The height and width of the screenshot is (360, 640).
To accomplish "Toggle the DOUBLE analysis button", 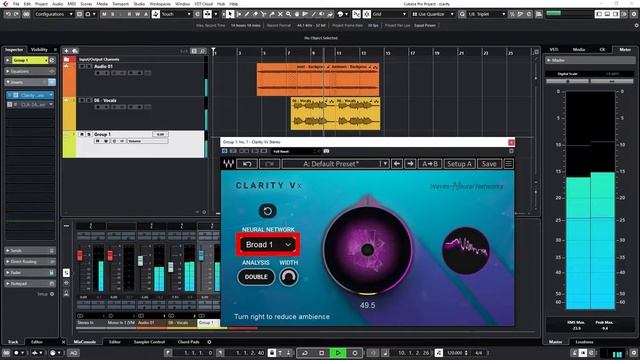I will click(256, 277).
